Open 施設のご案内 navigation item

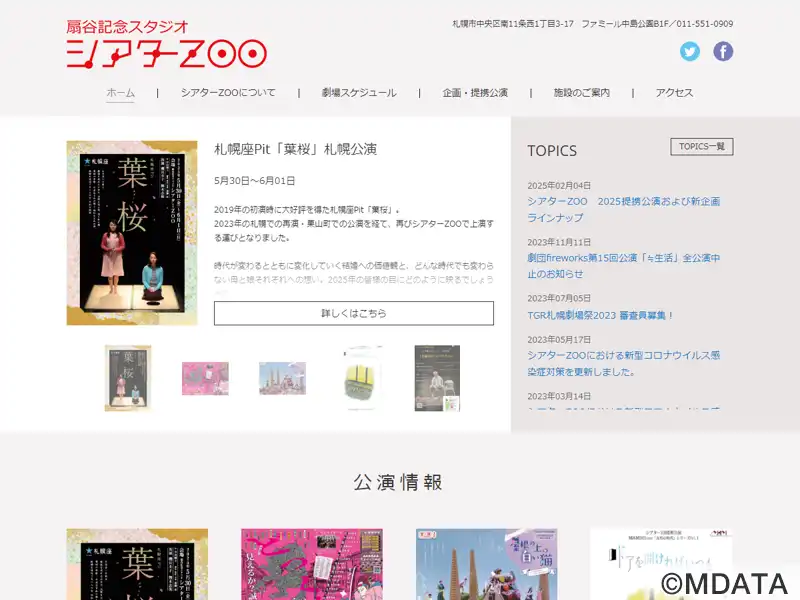point(582,93)
